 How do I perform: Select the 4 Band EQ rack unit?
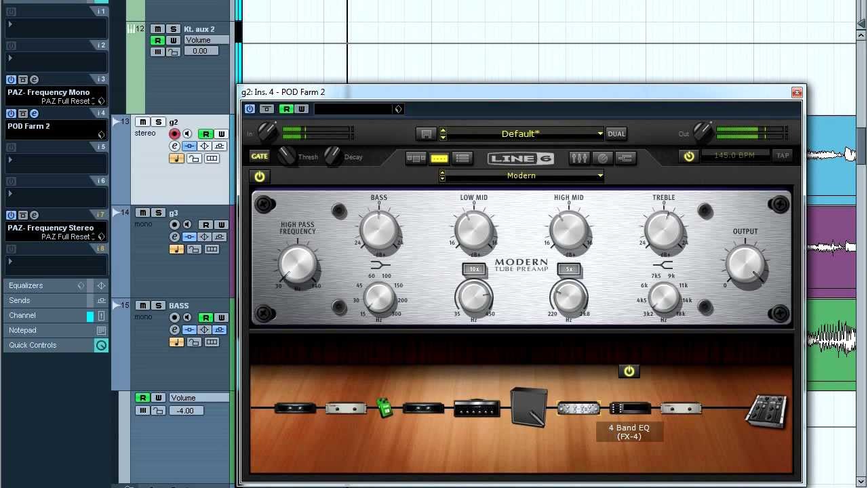click(630, 408)
